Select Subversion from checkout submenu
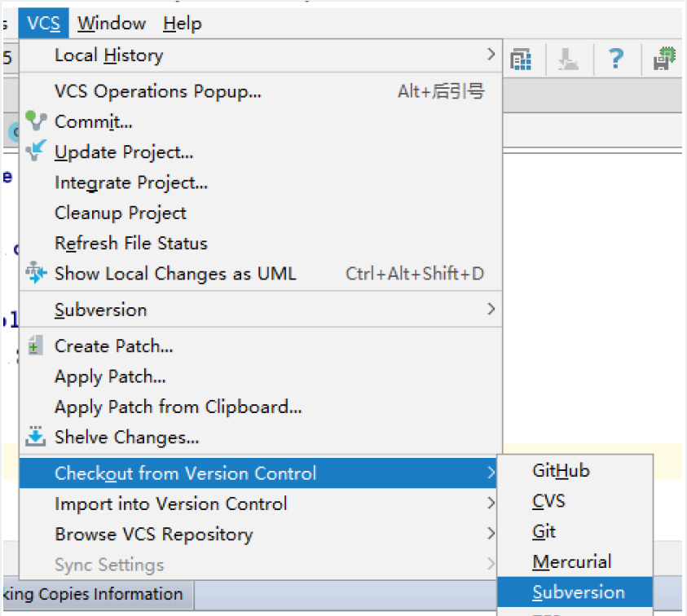The height and width of the screenshot is (616, 687). click(578, 592)
